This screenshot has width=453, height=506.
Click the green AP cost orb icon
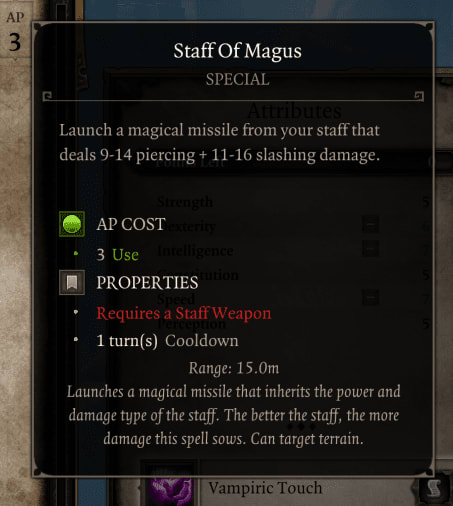72,224
